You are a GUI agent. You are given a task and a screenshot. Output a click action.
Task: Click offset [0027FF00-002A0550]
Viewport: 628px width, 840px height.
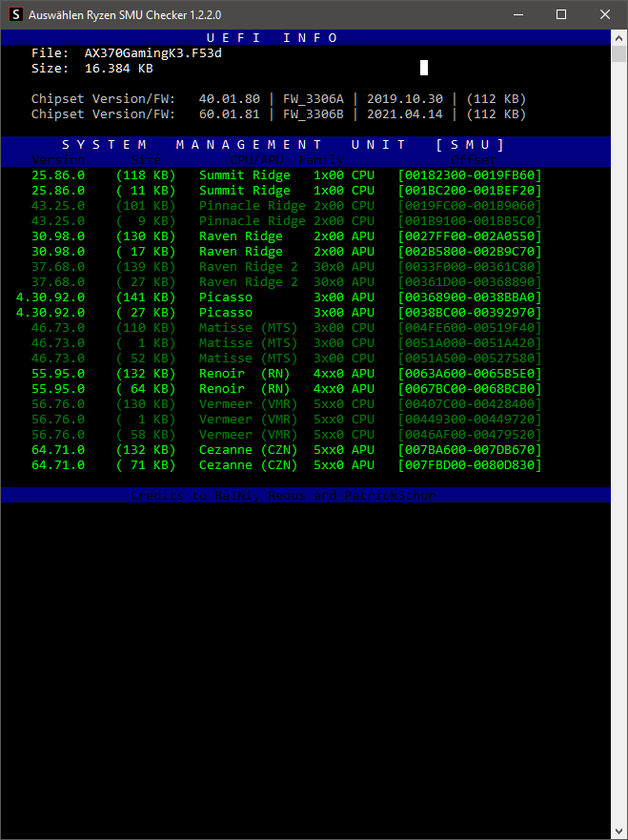pyautogui.click(x=470, y=236)
